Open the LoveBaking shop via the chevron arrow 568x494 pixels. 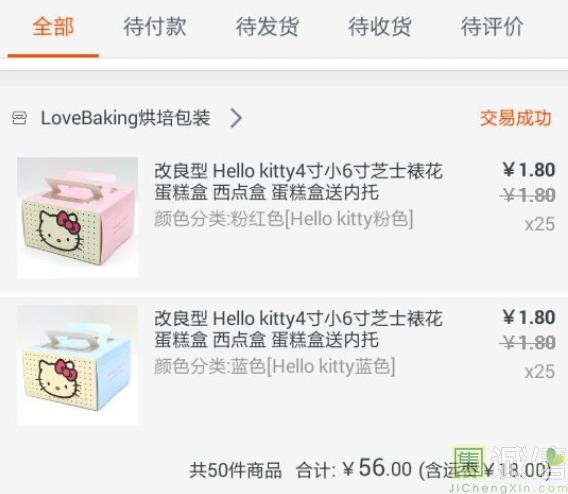click(236, 118)
